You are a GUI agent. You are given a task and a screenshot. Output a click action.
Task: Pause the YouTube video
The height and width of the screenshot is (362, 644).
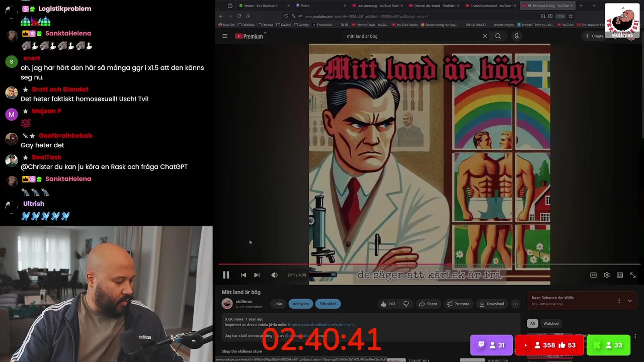click(x=226, y=275)
